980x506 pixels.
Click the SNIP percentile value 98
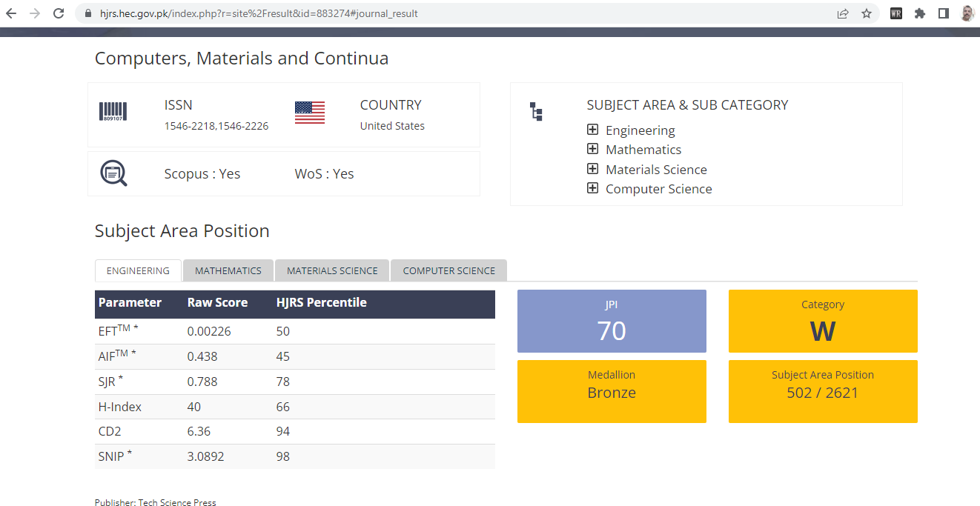tap(282, 456)
